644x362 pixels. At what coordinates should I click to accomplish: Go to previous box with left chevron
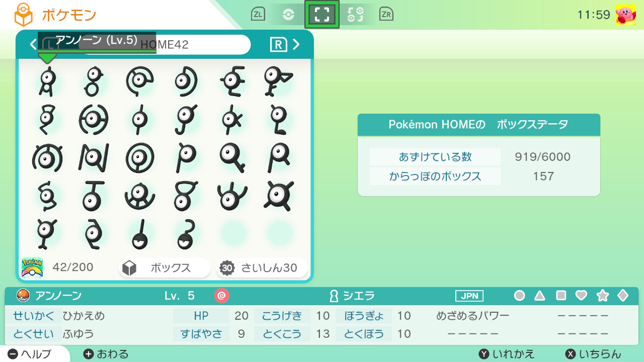(x=33, y=44)
